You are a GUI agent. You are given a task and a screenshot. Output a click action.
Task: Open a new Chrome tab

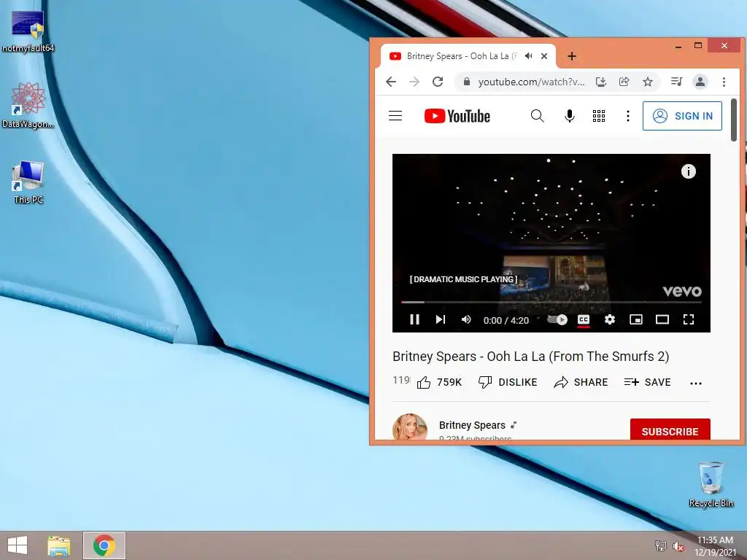(572, 56)
